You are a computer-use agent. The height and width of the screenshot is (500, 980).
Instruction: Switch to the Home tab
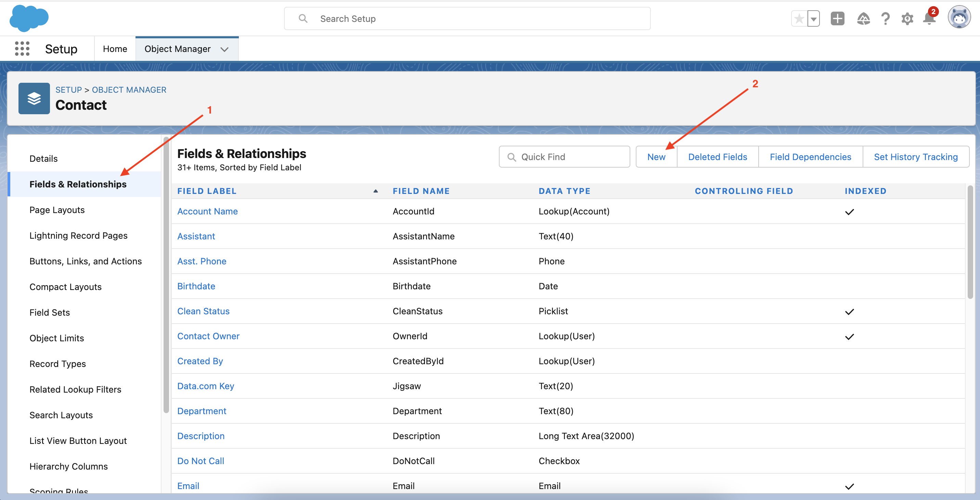(115, 49)
